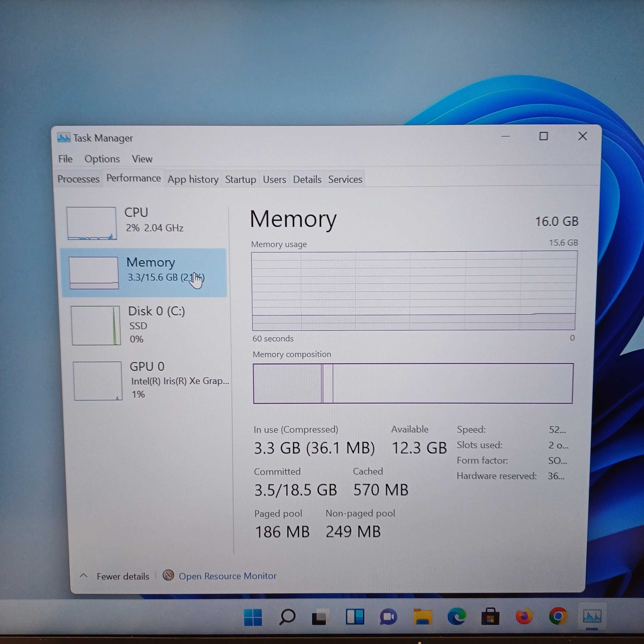Switch to the Processes tab
The height and width of the screenshot is (644, 644).
point(78,179)
